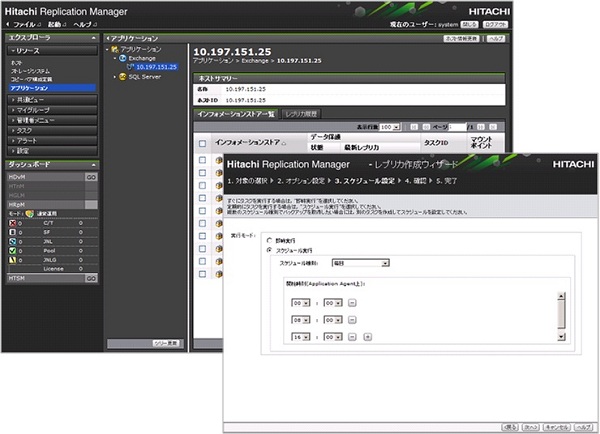
Task: Open the minute dropdown in the 16 row
Action: coord(333,337)
